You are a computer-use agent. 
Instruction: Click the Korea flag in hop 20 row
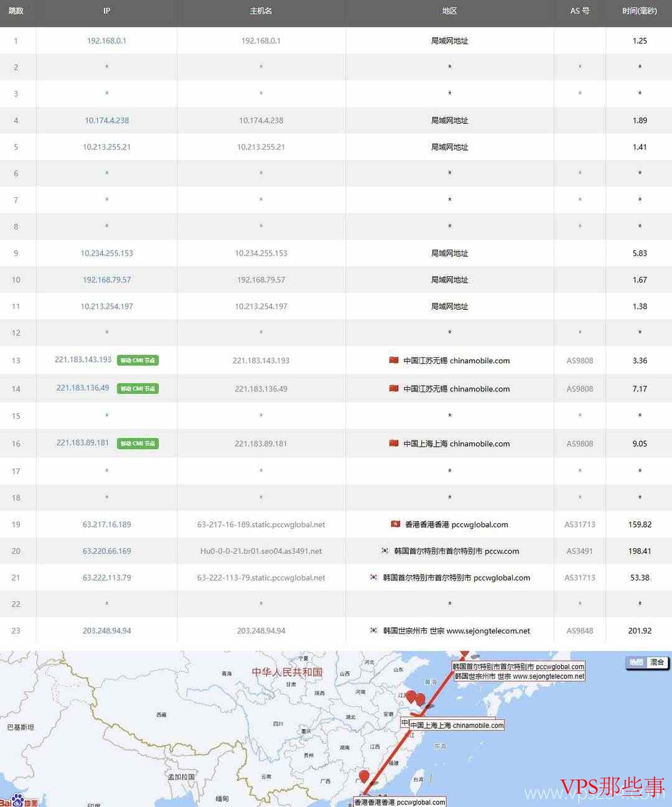pos(385,551)
